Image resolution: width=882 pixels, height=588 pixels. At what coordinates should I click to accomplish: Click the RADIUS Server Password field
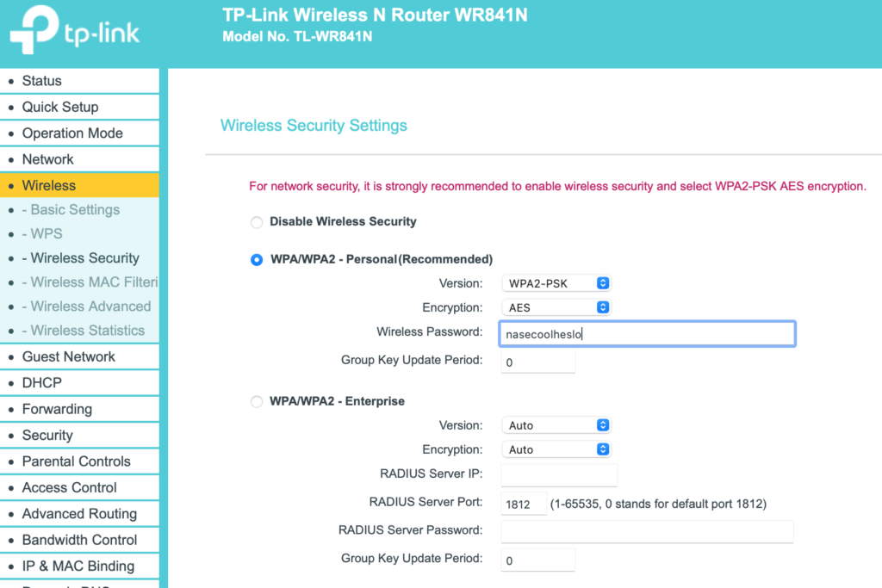(x=647, y=531)
